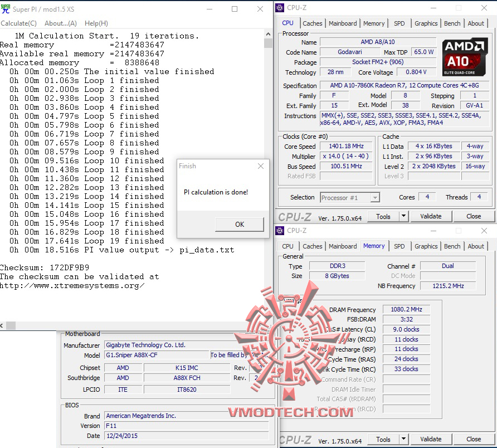Open the About...(A) menu in Super PI
Image resolution: width=497 pixels, height=448 pixels.
click(61, 23)
